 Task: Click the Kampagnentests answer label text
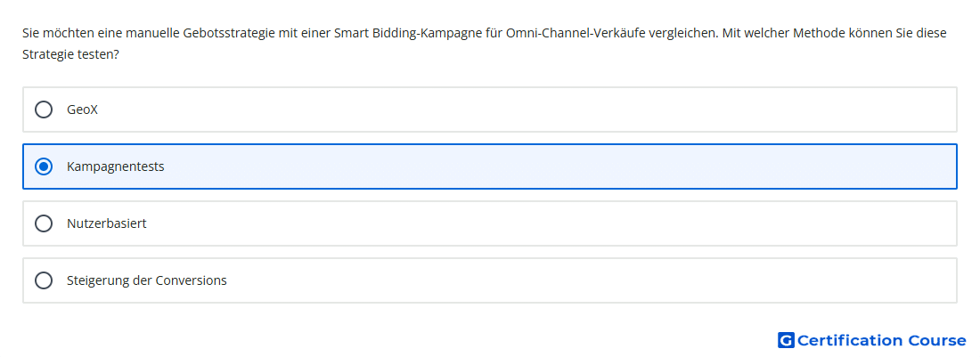116,166
